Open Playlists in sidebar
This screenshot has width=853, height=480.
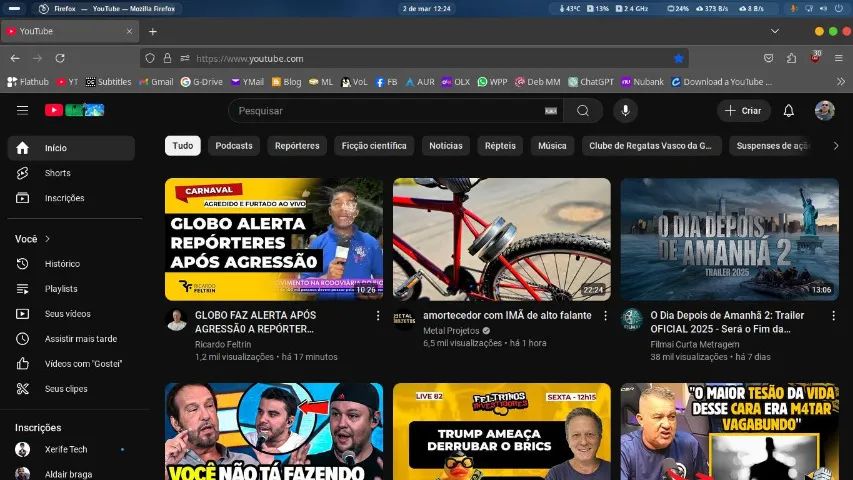coord(71,289)
